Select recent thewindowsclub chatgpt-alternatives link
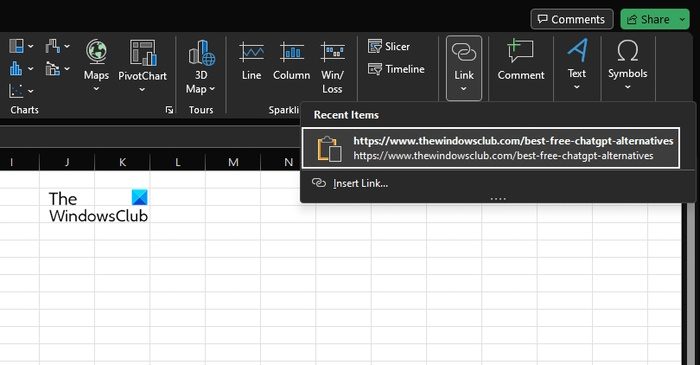 [x=491, y=148]
